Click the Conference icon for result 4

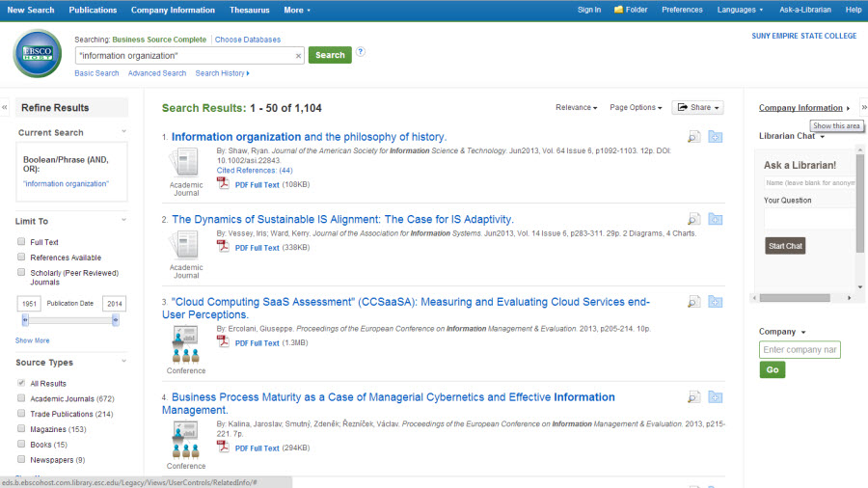pyautogui.click(x=185, y=440)
